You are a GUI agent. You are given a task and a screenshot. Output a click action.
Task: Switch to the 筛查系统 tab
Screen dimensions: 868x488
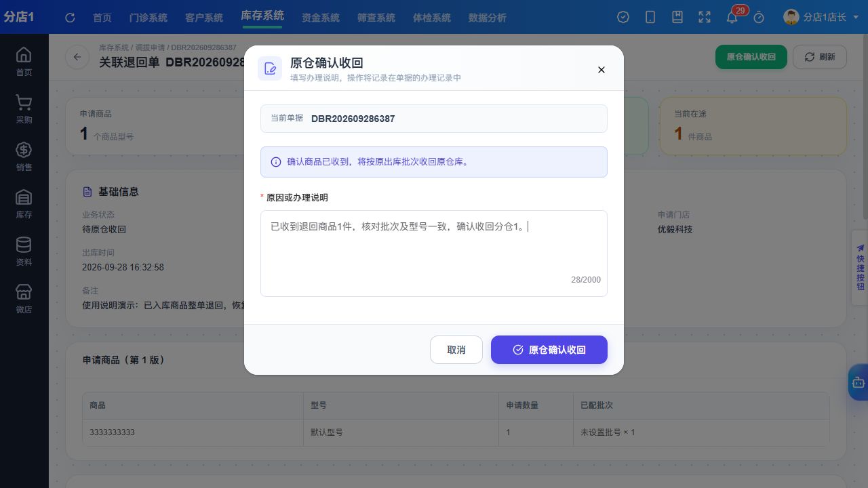pos(376,18)
